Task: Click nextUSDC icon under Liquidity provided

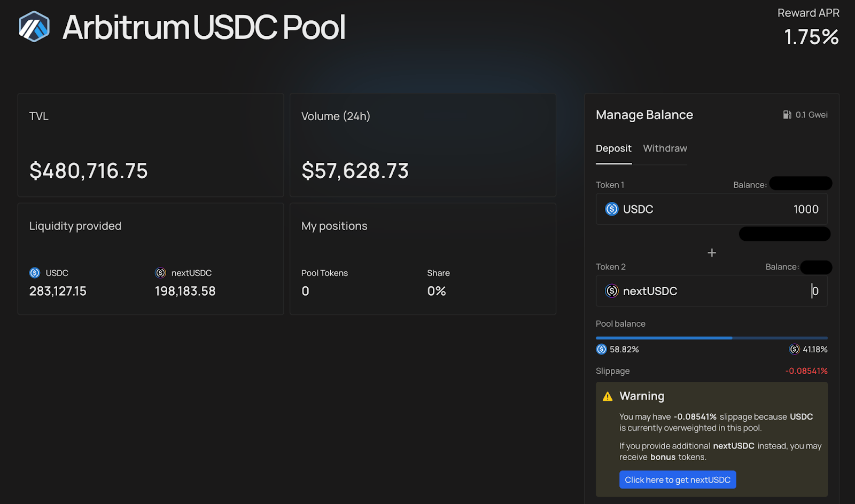Action: pos(160,273)
